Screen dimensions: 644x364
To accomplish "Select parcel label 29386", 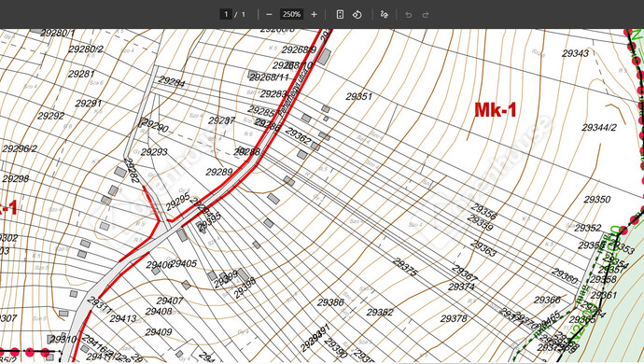I will (330, 302).
